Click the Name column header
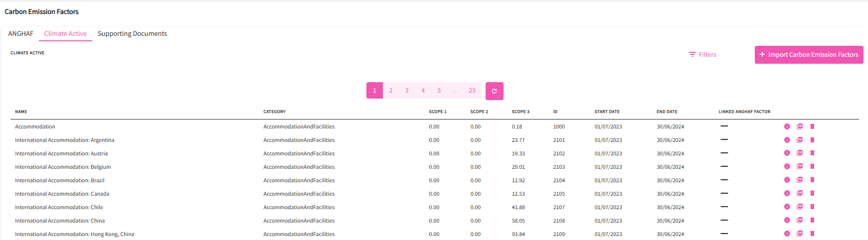 [21, 112]
